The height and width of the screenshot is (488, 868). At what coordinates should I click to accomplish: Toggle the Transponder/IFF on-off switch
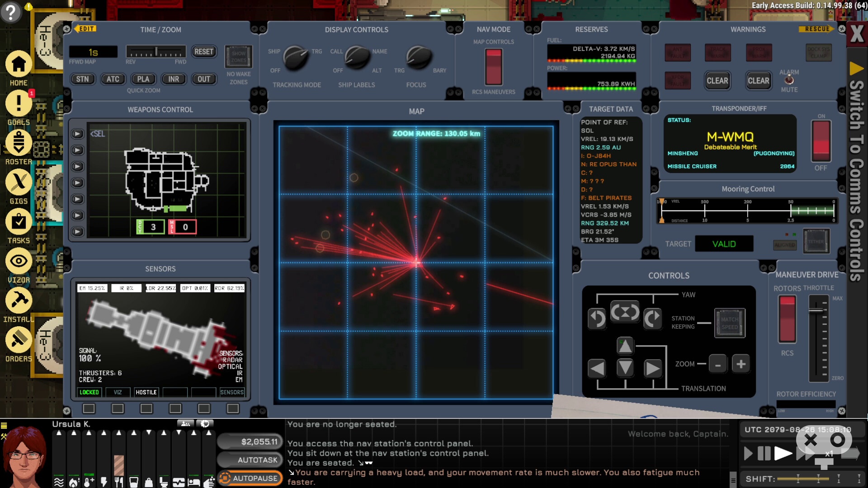[821, 141]
